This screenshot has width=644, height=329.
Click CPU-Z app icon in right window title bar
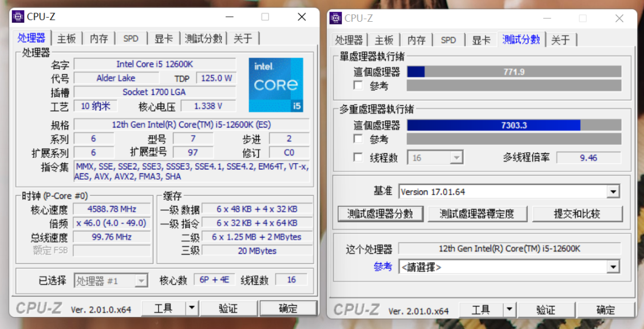[x=335, y=18]
